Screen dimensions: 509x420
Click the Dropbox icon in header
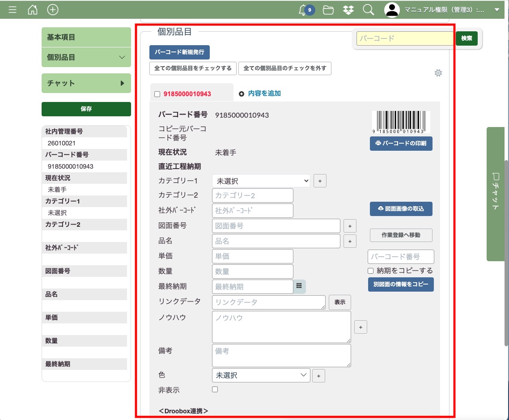pos(348,9)
